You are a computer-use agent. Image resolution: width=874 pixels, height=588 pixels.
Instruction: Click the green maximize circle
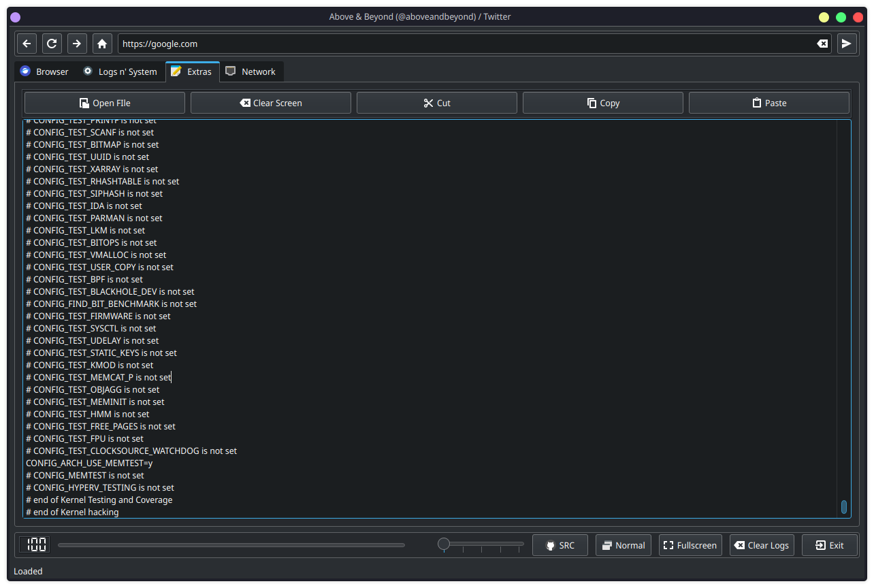841,17
